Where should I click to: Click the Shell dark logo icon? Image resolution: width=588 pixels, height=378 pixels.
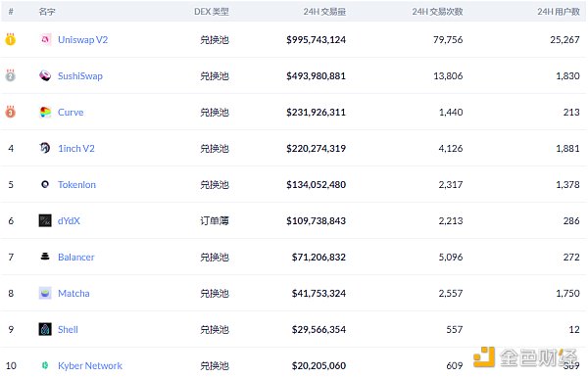[x=45, y=329]
